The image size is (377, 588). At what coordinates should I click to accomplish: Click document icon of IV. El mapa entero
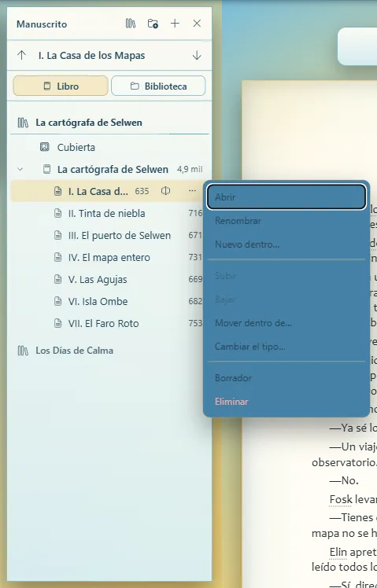tap(57, 258)
